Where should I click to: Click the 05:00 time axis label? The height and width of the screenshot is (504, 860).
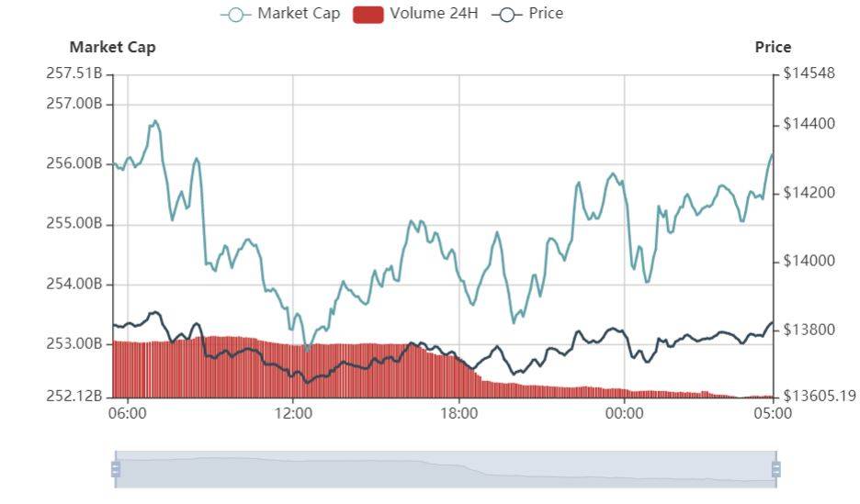(x=773, y=412)
